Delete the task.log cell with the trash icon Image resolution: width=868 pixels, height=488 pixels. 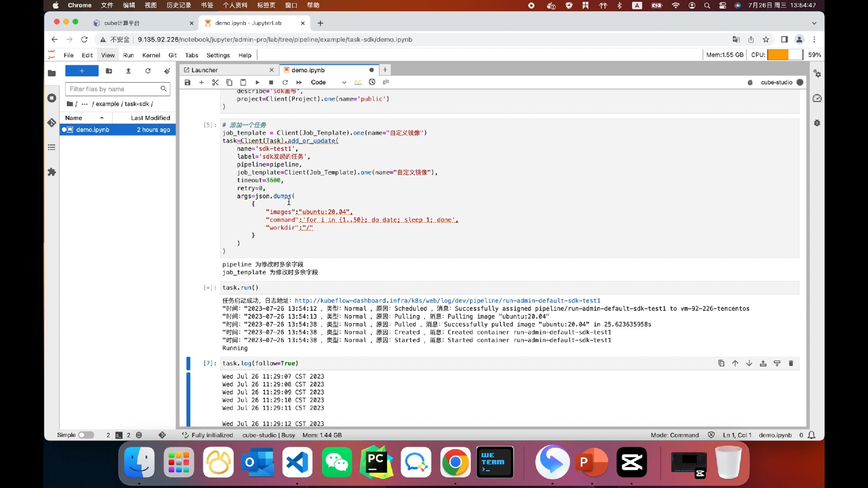tap(791, 363)
